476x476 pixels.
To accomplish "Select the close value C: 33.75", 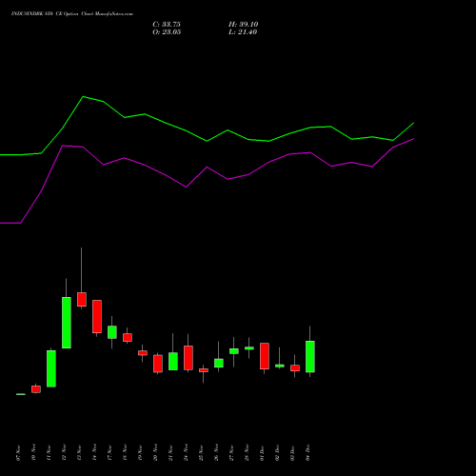I will point(167,25).
